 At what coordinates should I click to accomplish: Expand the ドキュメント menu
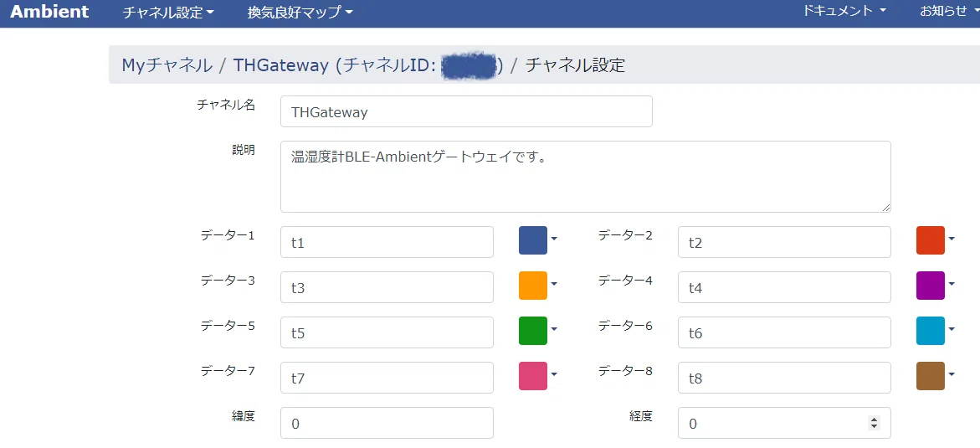[x=844, y=11]
